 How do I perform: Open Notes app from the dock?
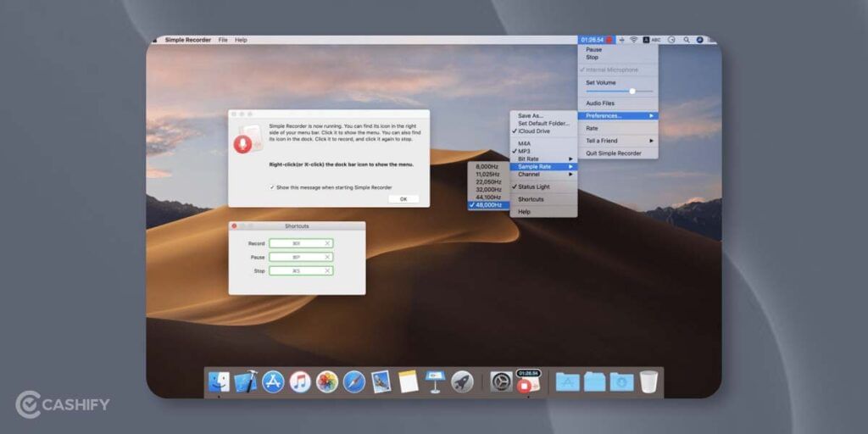408,381
